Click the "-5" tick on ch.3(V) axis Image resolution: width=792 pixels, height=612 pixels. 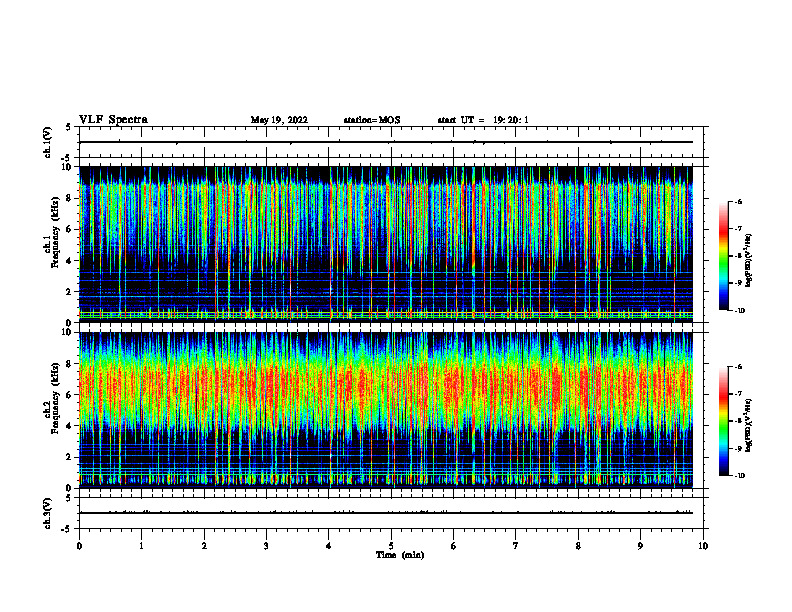tap(66, 529)
